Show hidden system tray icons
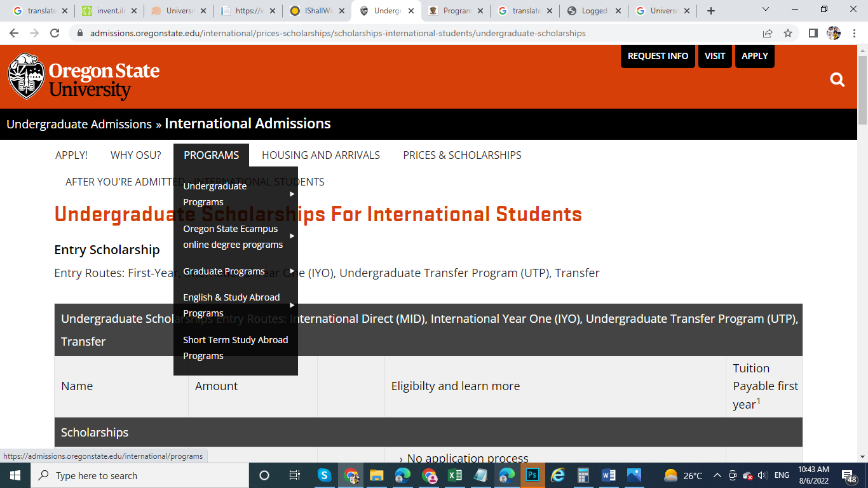Screen dimensions: 868x488 (717, 475)
